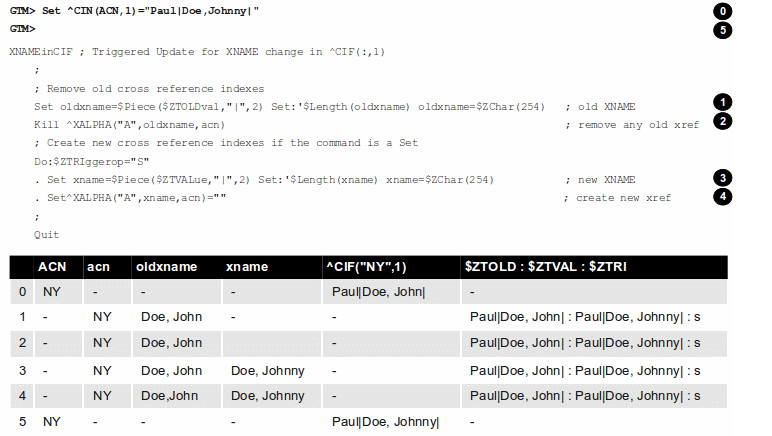Select the Quit command line

(x=46, y=235)
